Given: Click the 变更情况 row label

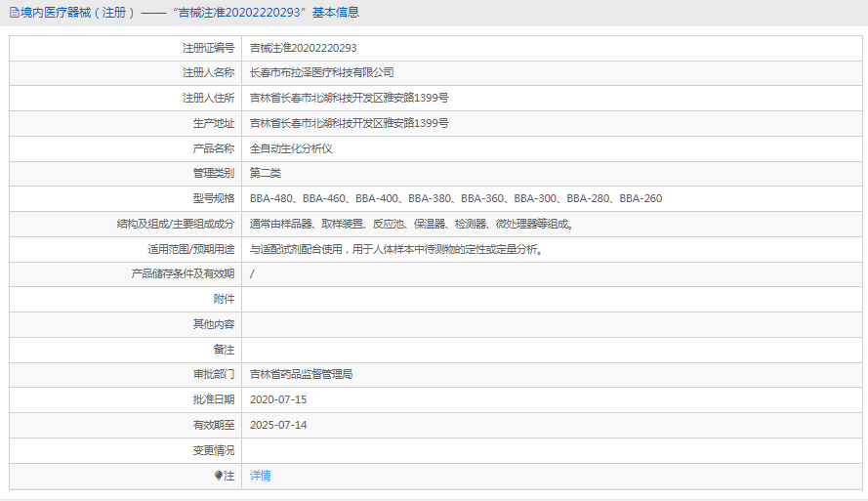Looking at the screenshot, I should click(x=214, y=450).
